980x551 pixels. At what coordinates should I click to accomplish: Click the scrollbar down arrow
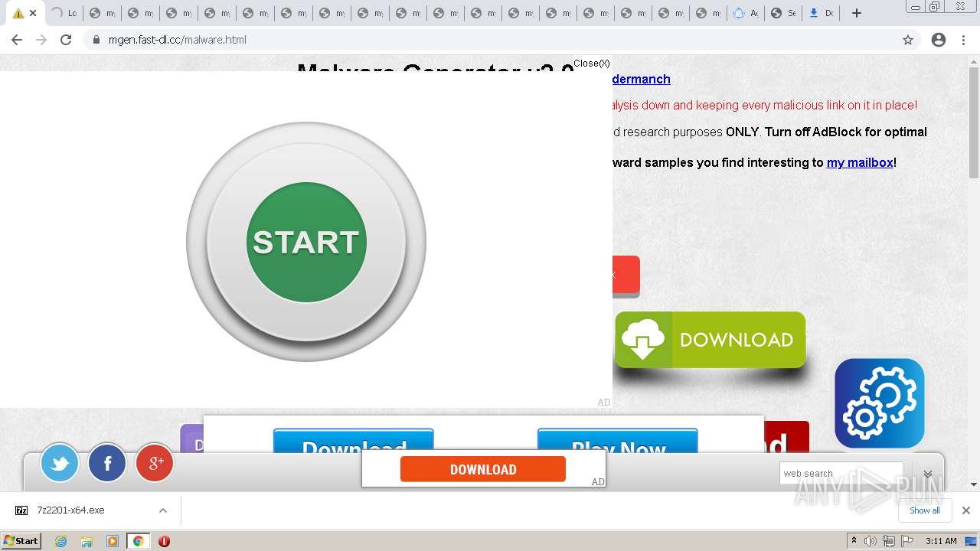[x=974, y=484]
